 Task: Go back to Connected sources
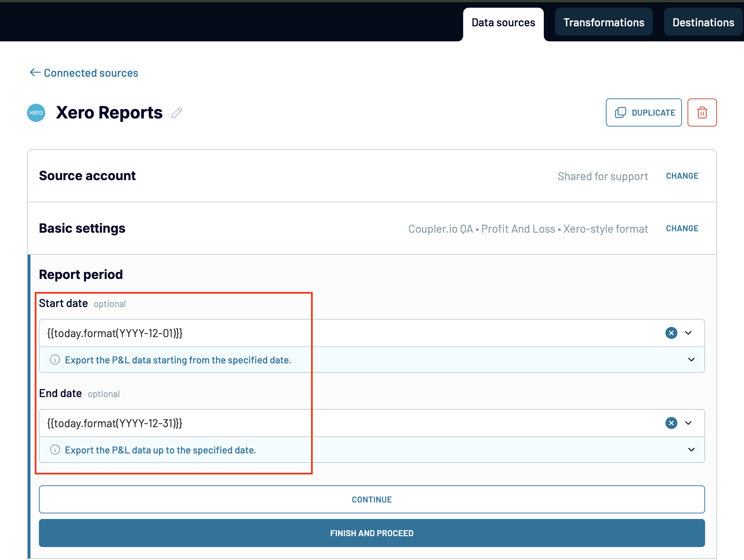(84, 73)
